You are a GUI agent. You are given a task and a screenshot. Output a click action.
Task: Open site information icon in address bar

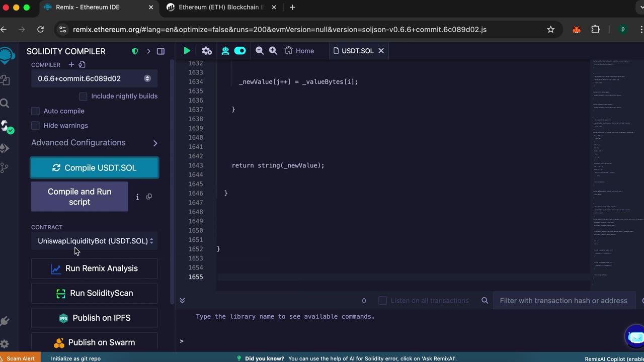[62, 30]
